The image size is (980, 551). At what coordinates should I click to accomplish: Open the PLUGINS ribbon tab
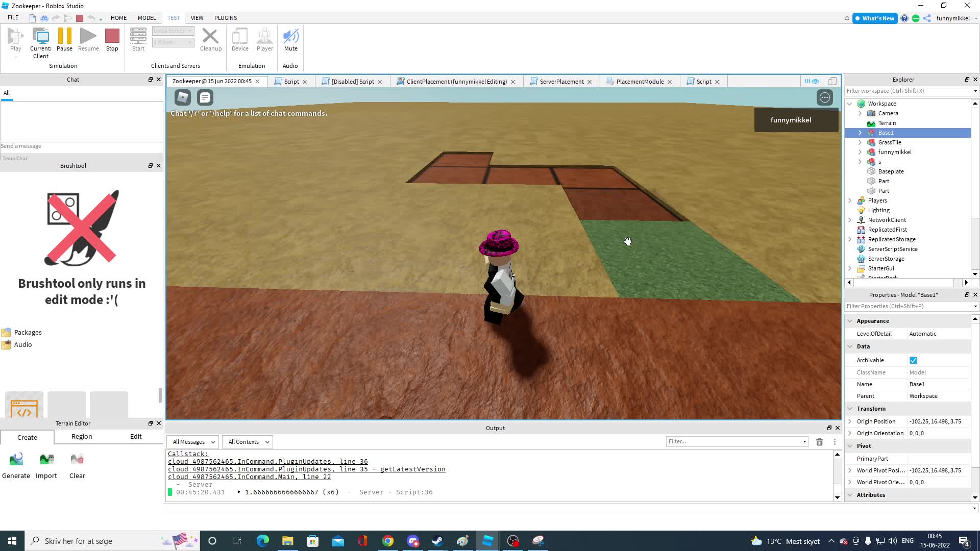(225, 18)
